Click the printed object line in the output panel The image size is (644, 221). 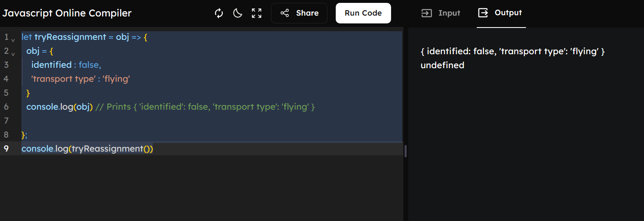click(512, 51)
